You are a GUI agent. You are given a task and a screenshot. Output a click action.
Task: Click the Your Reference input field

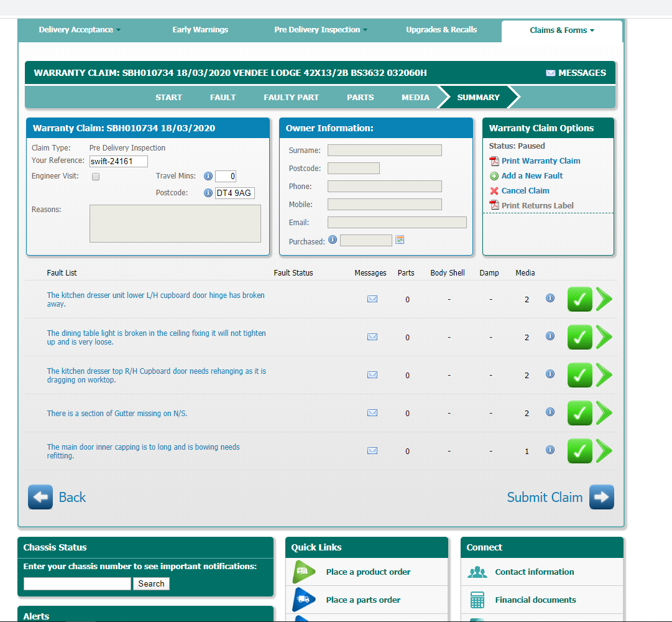point(119,161)
